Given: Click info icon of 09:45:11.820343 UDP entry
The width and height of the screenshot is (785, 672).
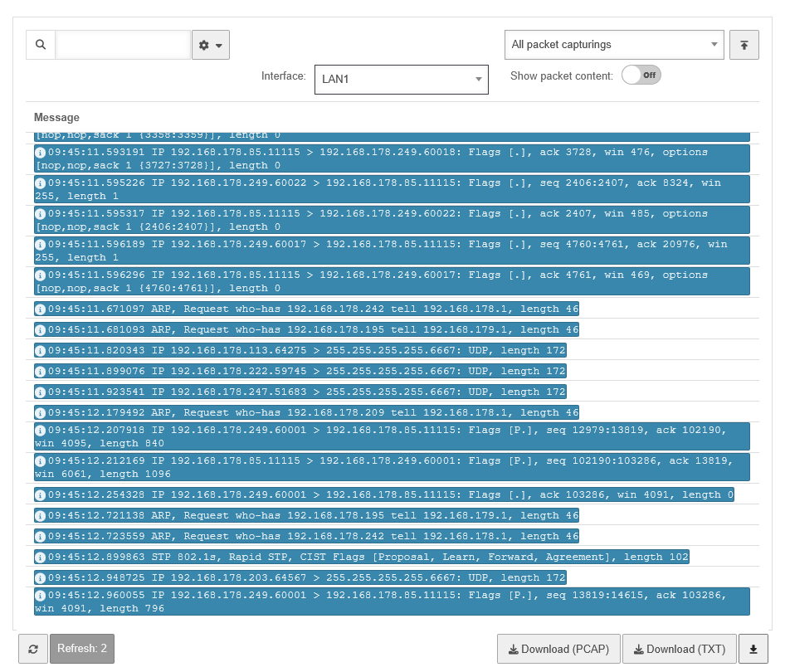Looking at the screenshot, I should [x=41, y=350].
